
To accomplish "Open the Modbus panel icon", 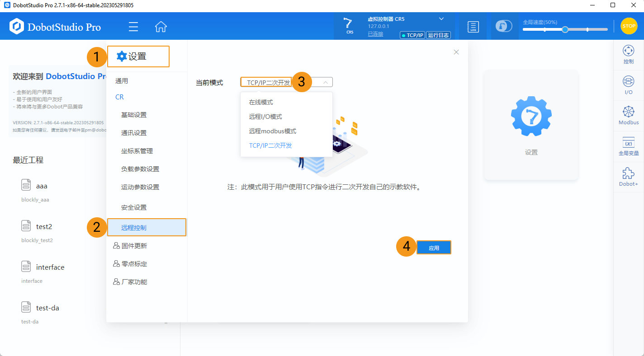I will pos(628,115).
